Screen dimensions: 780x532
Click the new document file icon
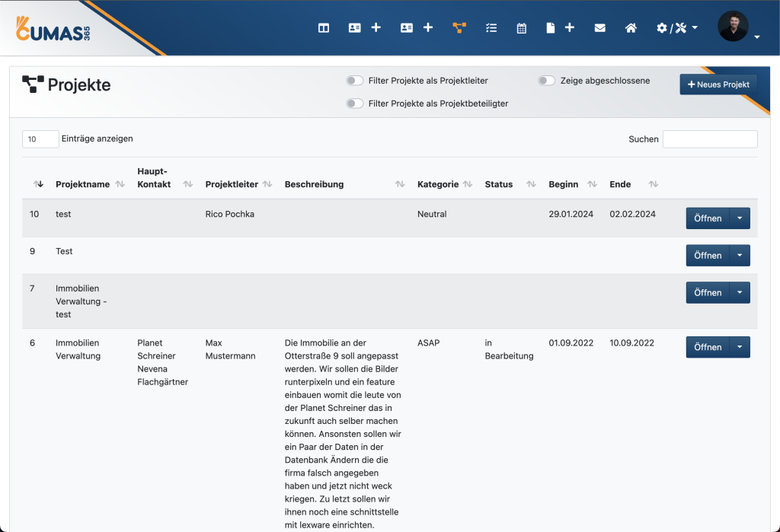(x=551, y=28)
